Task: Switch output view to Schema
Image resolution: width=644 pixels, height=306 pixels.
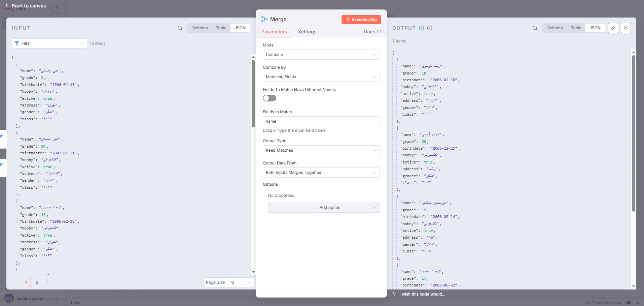Action: [554, 28]
